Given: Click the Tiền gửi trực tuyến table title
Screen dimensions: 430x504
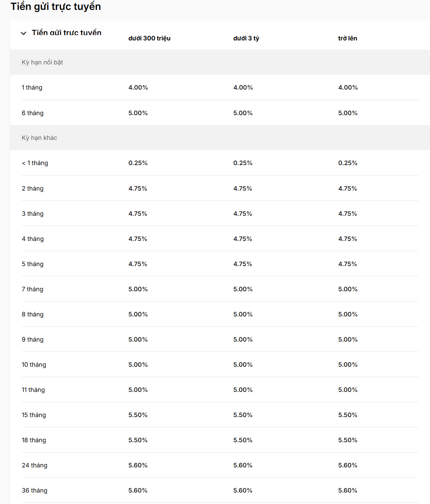Looking at the screenshot, I should (x=66, y=33).
